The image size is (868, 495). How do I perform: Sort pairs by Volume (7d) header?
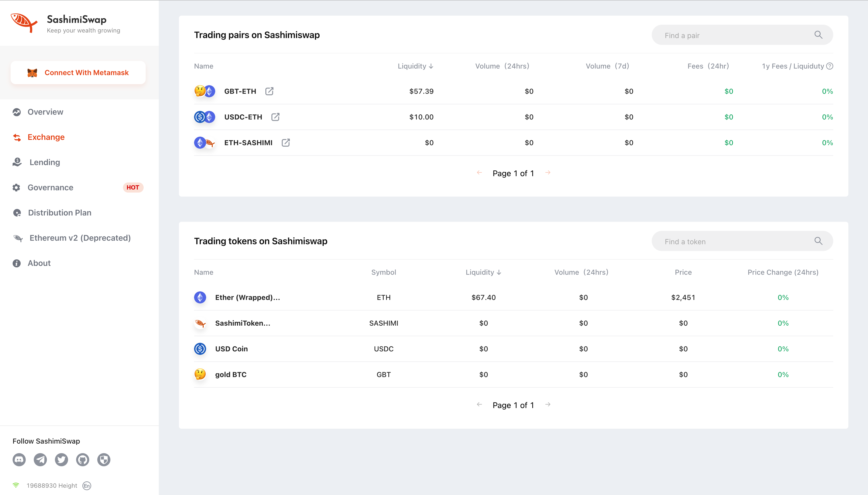[x=607, y=66]
